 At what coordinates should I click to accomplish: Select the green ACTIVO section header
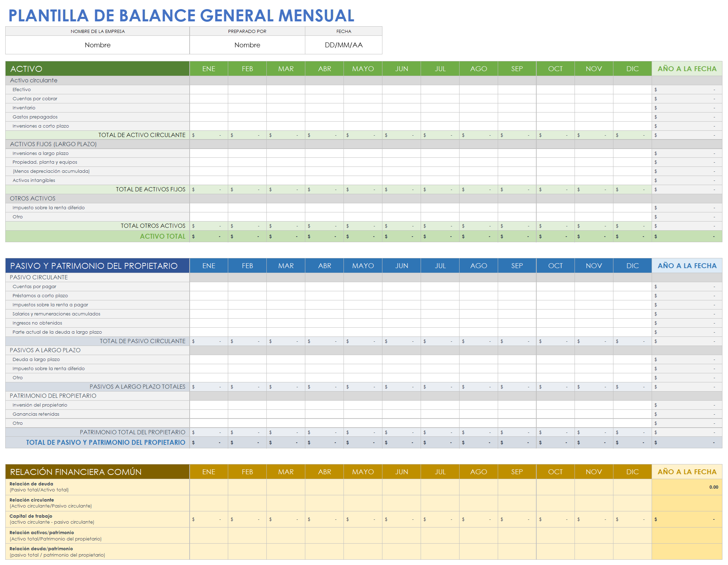(x=97, y=69)
